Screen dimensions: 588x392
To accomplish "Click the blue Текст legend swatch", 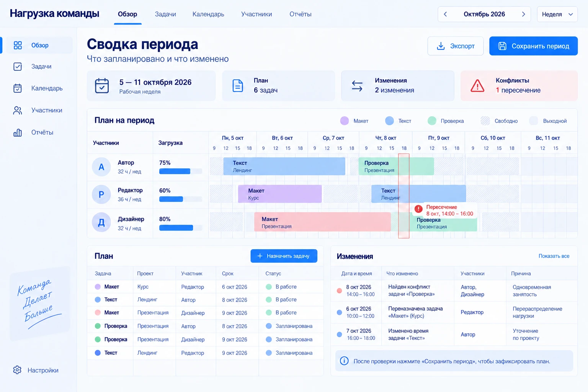I will click(x=389, y=121).
